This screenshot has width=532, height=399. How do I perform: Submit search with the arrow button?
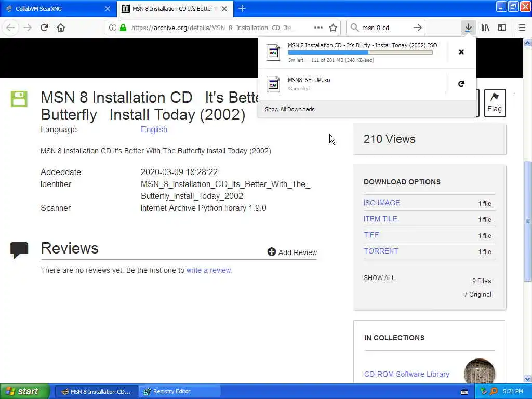417,28
